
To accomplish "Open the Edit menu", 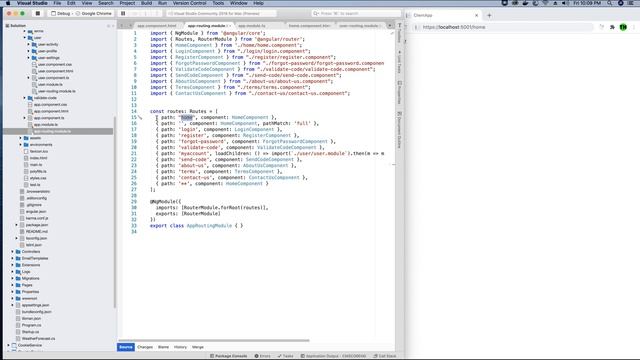I will pyautogui.click(x=71, y=3).
